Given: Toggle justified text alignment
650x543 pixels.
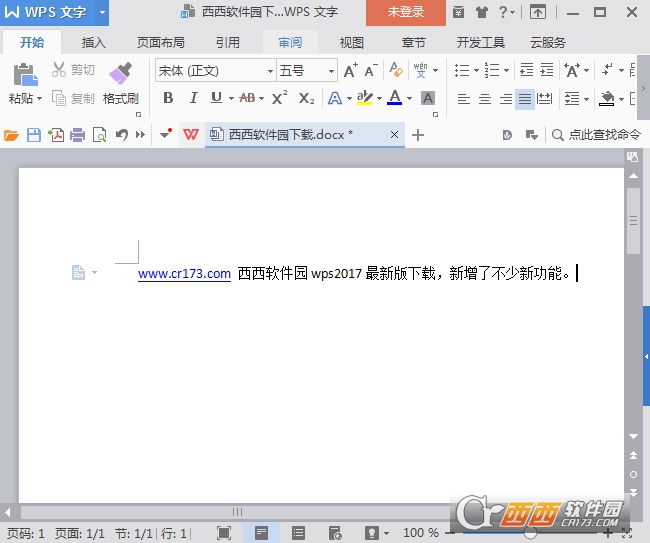Looking at the screenshot, I should [525, 99].
